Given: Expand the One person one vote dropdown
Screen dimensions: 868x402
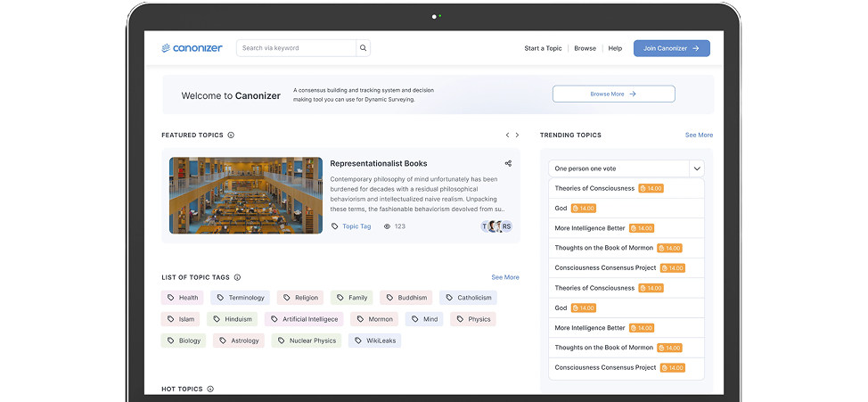Looking at the screenshot, I should click(697, 168).
